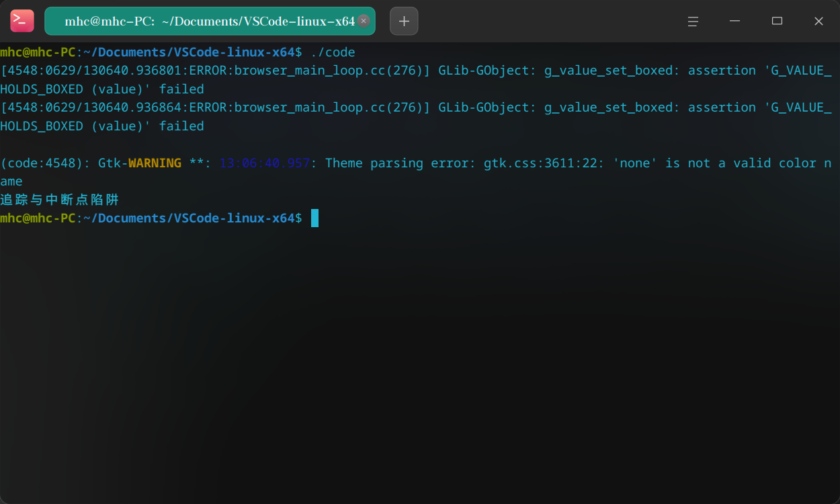This screenshot has height=504, width=840.
Task: Close the terminal window
Action: point(818,21)
